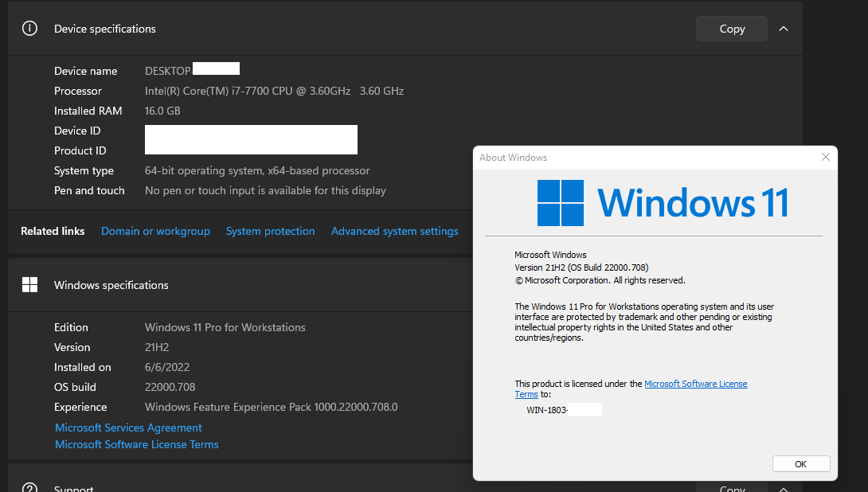Click the About Windows title bar text
This screenshot has height=492, width=868.
pyautogui.click(x=513, y=157)
